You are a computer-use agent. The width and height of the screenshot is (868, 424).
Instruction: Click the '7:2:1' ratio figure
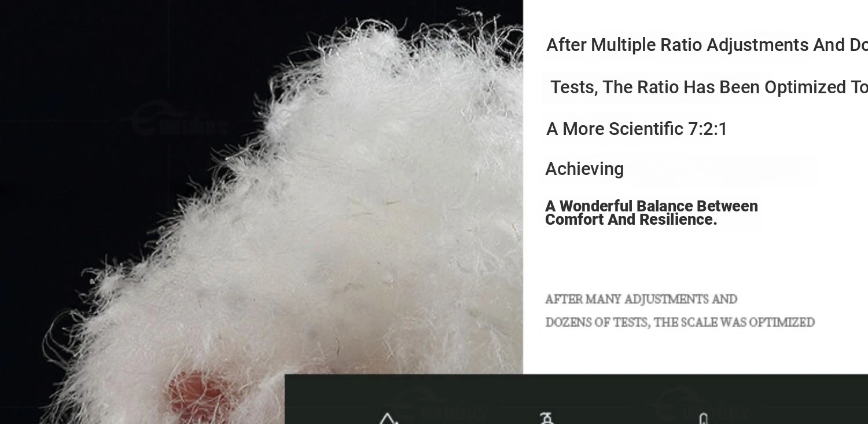point(708,129)
